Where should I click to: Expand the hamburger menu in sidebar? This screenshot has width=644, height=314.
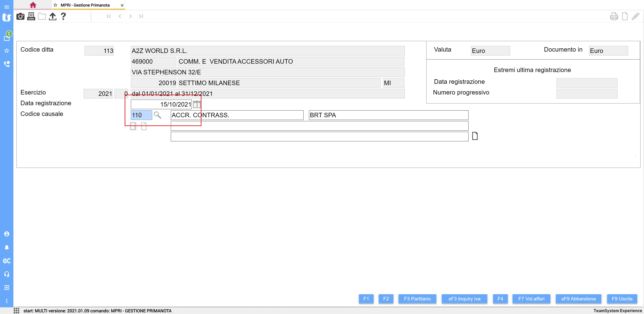pyautogui.click(x=7, y=7)
